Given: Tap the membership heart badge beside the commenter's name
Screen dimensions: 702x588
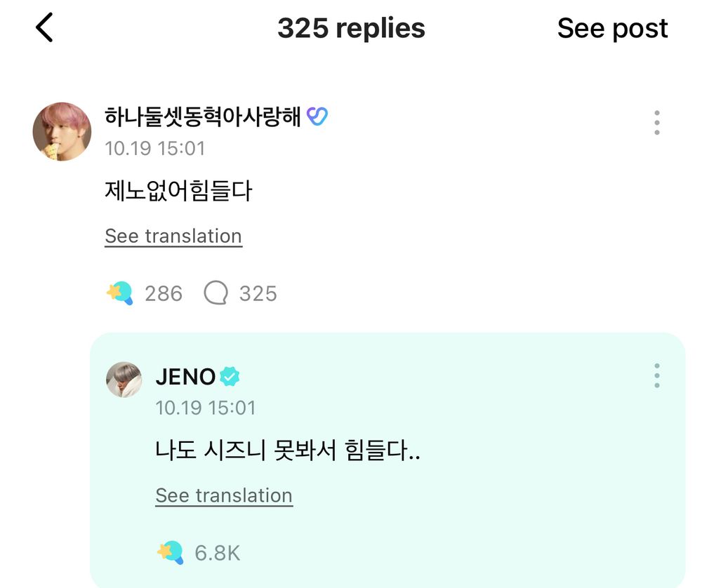Looking at the screenshot, I should 317,117.
